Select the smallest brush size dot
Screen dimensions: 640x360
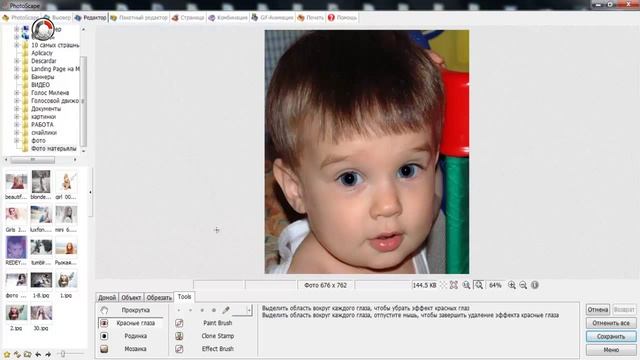(x=178, y=310)
